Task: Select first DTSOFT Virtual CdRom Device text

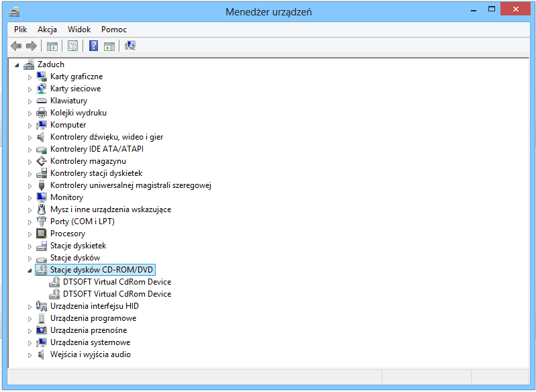Action: click(117, 282)
